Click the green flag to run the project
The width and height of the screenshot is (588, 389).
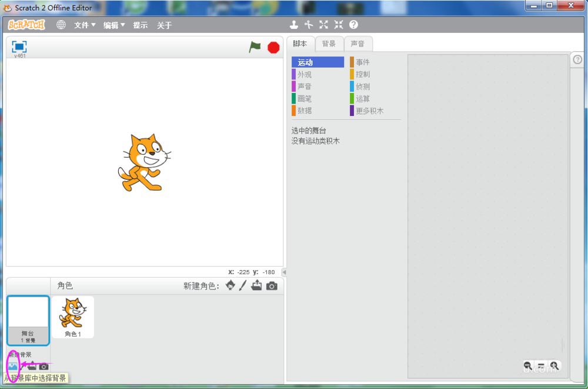[255, 47]
